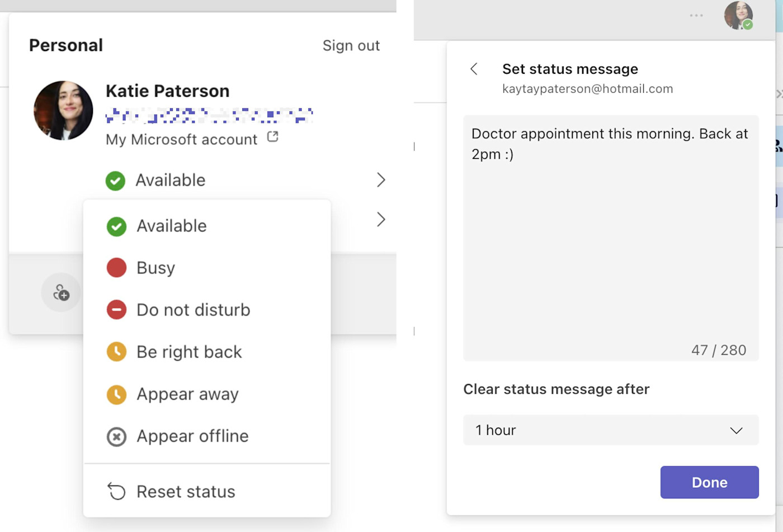Expand the second chevron under the status row
The width and height of the screenshot is (783, 532).
[381, 220]
